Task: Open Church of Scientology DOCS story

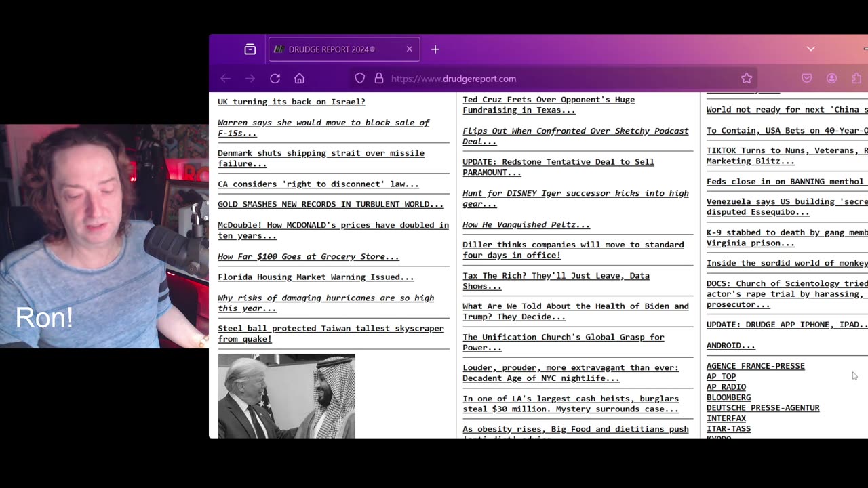Action: (787, 294)
